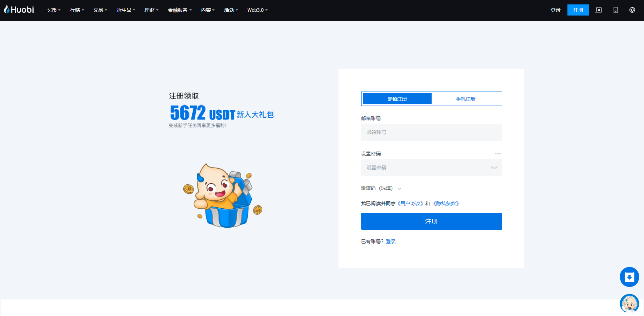Show password using the eye icon
Image resolution: width=644 pixels, height=316 pixels.
coord(494,167)
